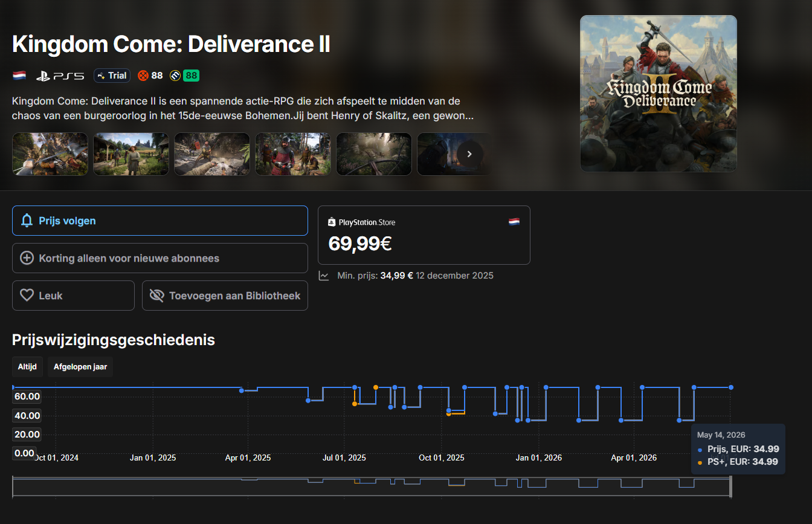
Task: Click the Min. prijs 34,99 € text
Action: coord(375,276)
